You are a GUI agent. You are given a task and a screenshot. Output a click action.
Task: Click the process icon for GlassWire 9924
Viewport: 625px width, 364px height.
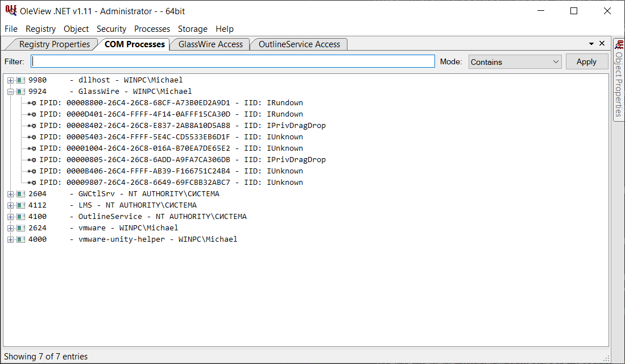point(20,92)
